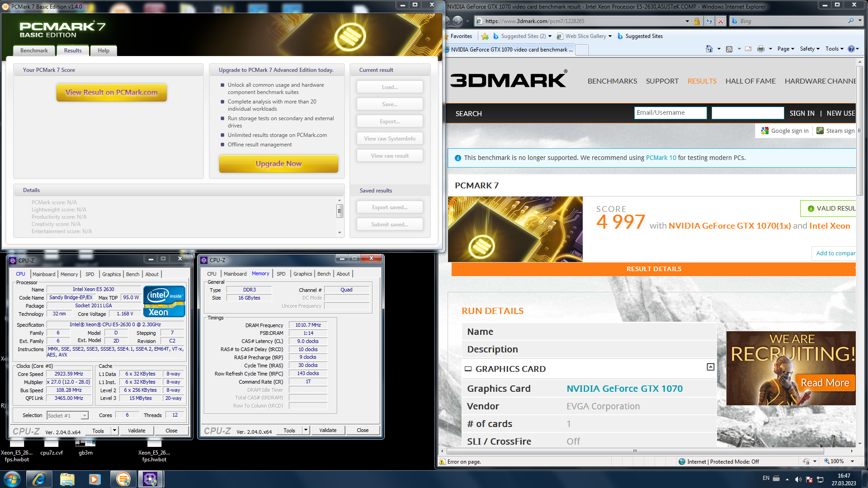Click Close button in CPU-Z Memory window

tap(363, 430)
